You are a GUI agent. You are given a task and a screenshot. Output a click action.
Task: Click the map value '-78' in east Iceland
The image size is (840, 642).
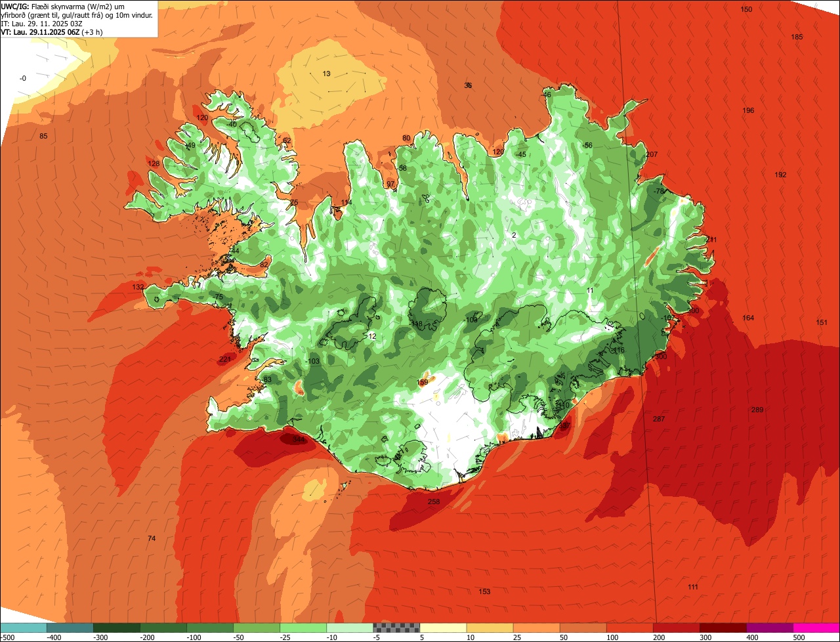click(x=659, y=191)
